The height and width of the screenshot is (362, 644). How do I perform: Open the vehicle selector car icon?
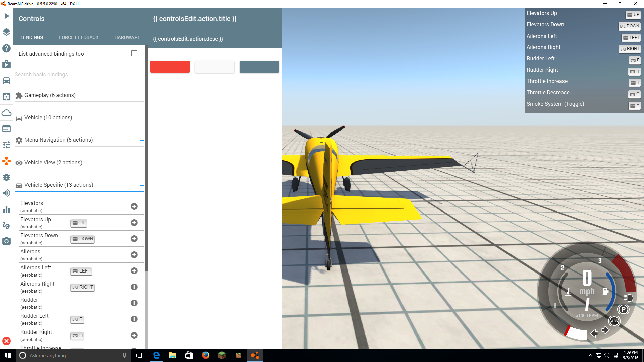[7, 80]
